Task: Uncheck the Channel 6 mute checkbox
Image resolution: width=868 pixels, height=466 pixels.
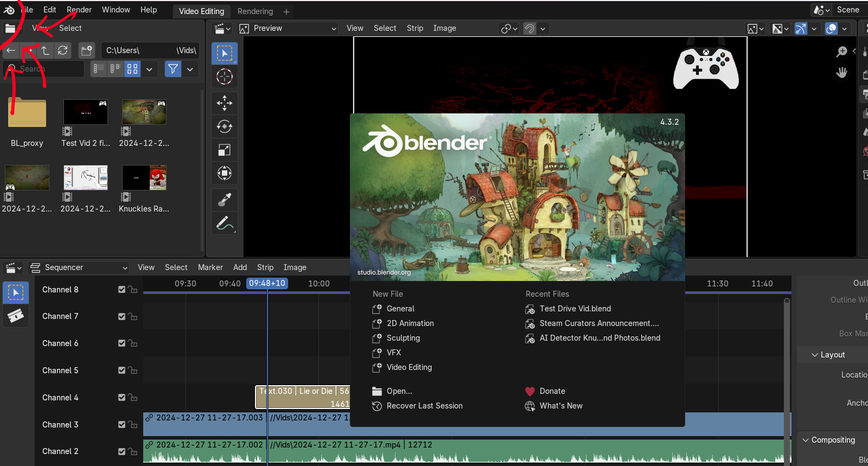Action: (x=122, y=343)
